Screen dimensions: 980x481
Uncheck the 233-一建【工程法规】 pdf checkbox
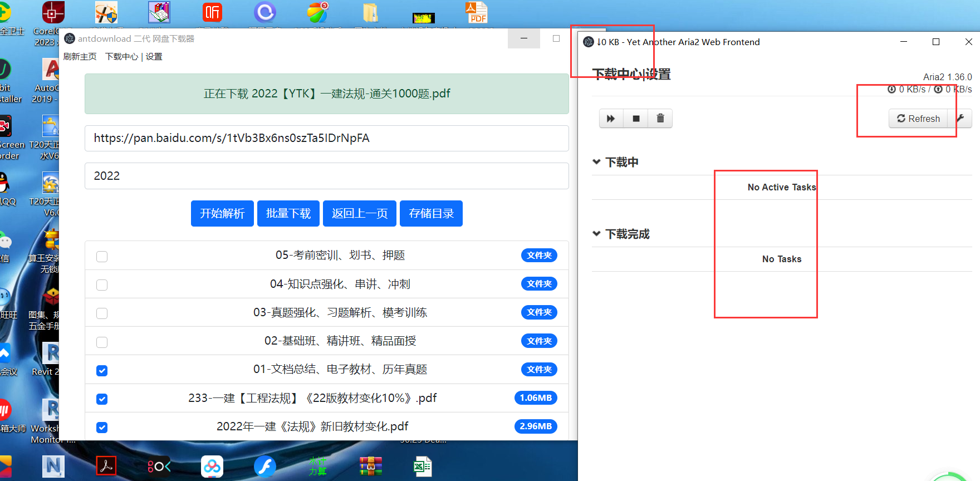(x=102, y=399)
